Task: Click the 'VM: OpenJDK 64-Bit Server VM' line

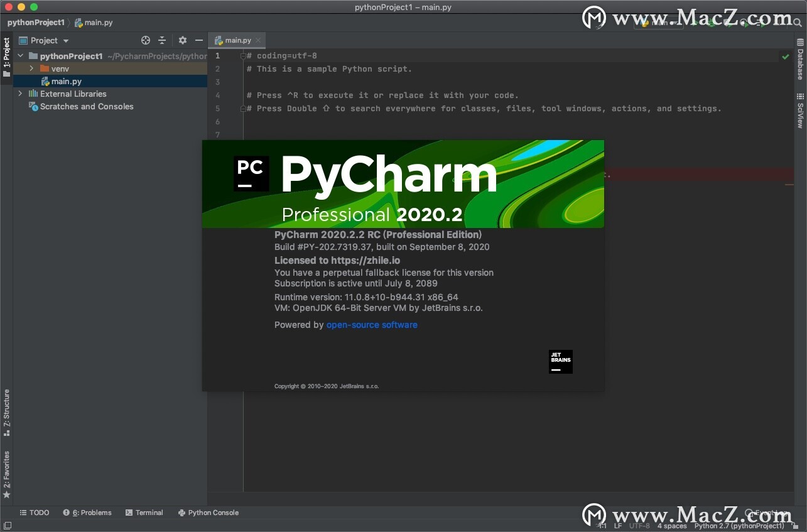Action: (x=379, y=308)
